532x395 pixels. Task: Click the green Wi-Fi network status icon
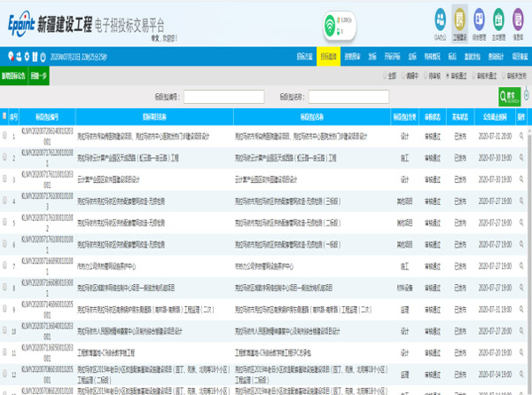point(330,22)
